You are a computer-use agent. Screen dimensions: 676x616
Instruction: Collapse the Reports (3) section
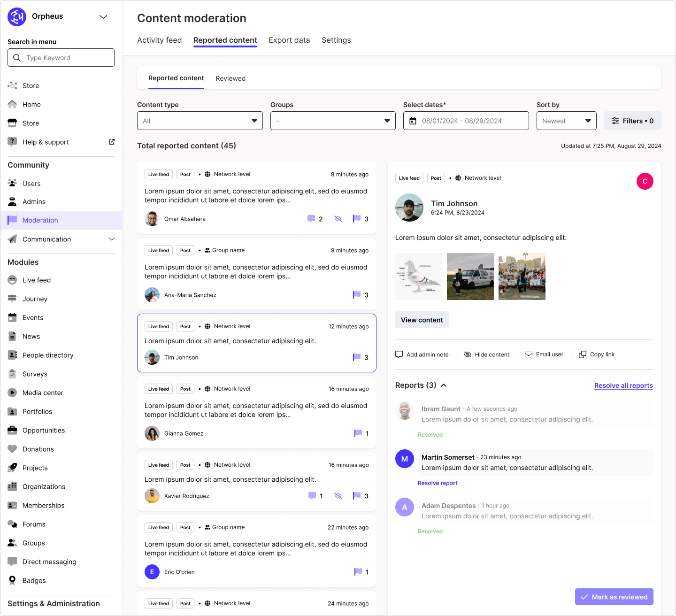tap(444, 385)
